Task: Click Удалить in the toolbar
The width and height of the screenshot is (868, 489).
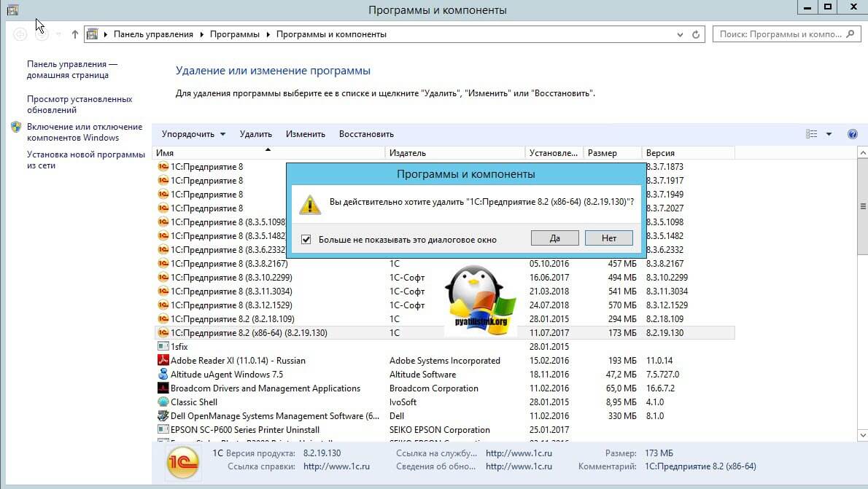Action: click(255, 134)
